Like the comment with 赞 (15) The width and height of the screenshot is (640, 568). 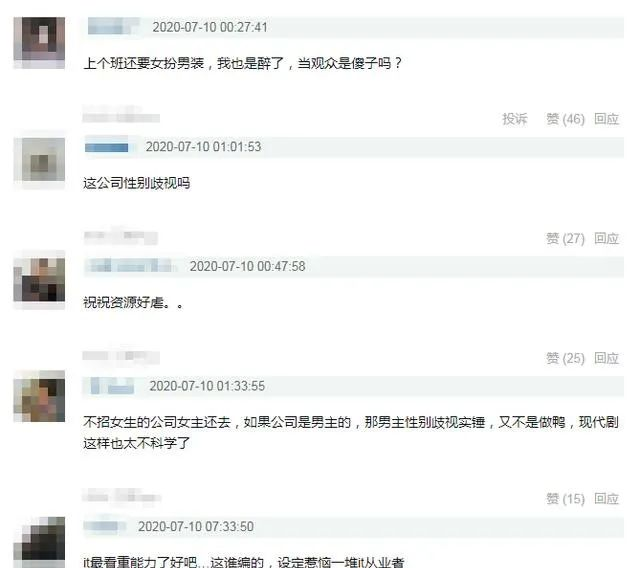pos(565,499)
